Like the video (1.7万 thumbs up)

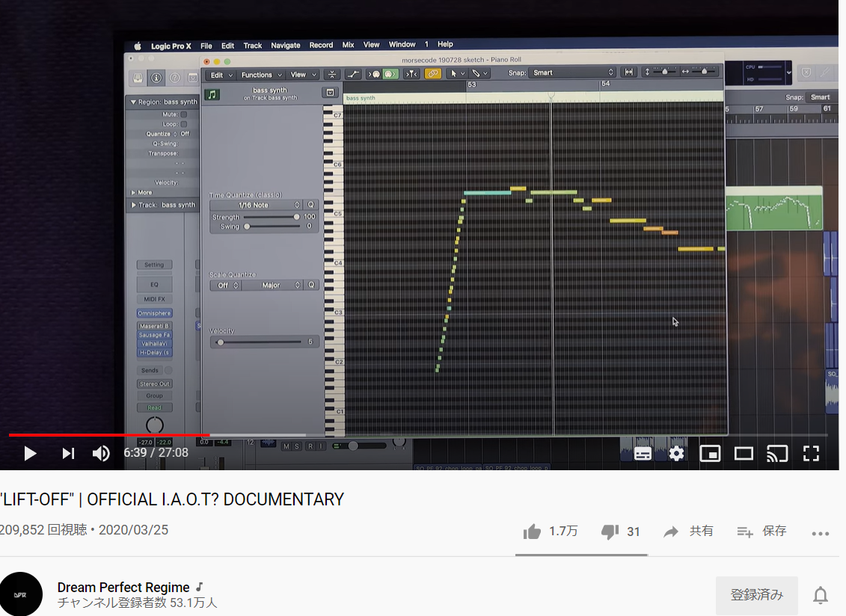click(x=551, y=532)
